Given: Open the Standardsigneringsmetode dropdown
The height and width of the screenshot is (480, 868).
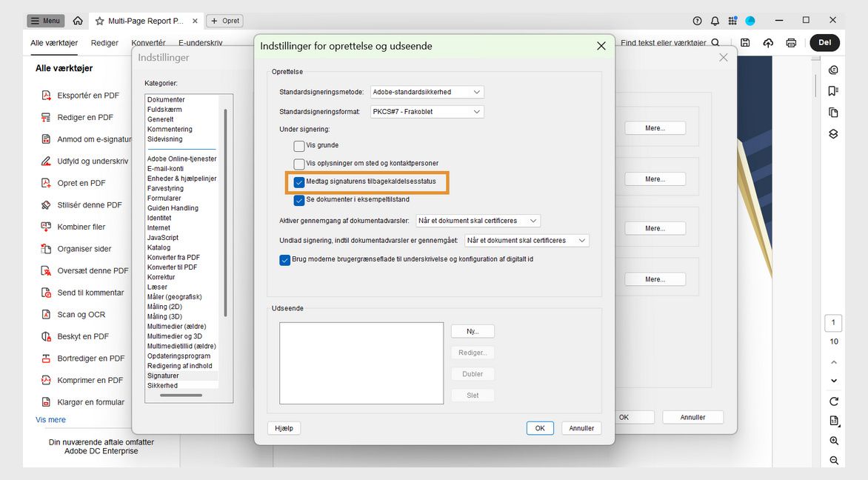Looking at the screenshot, I should (427, 92).
